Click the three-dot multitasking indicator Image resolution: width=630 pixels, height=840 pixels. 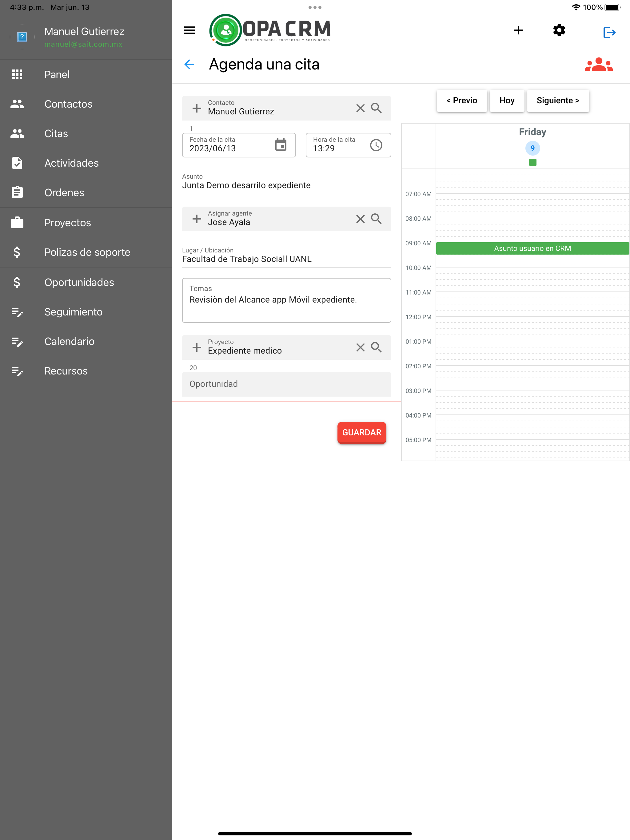[315, 7]
